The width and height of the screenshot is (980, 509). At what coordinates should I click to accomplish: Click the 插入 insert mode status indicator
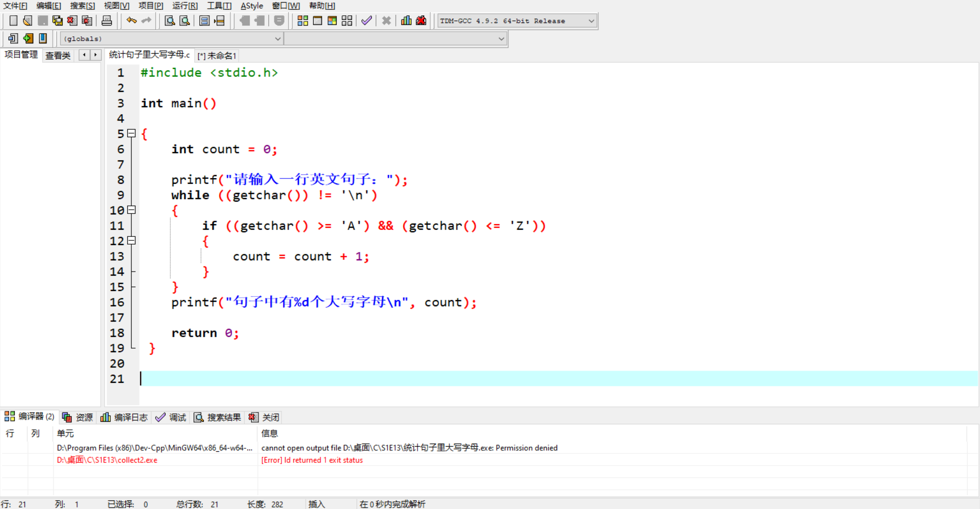click(x=317, y=504)
